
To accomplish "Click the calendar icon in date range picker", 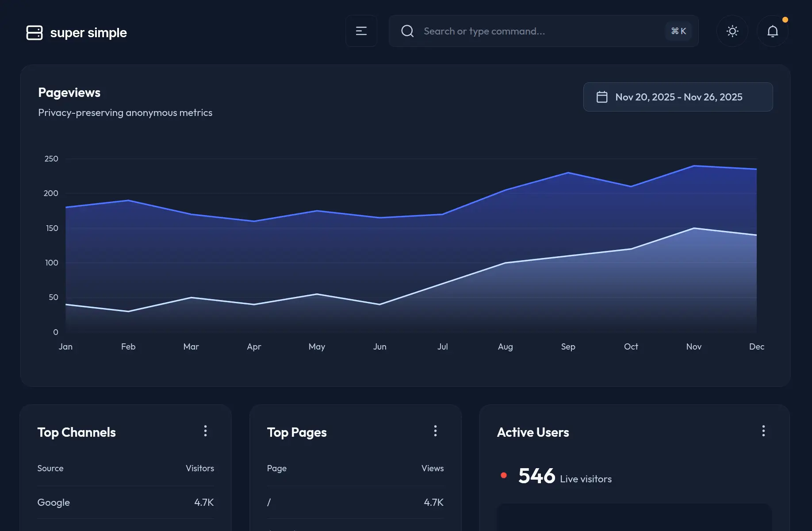I will pos(602,96).
